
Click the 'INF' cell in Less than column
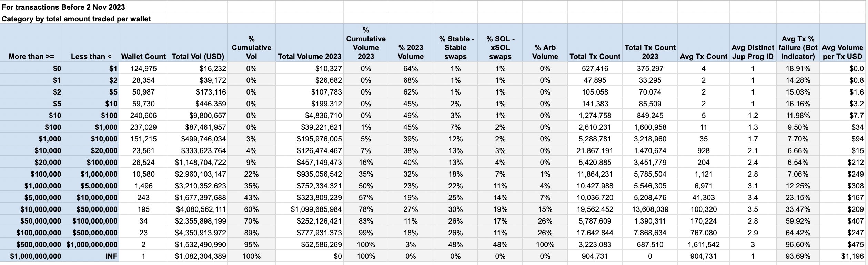[111, 256]
